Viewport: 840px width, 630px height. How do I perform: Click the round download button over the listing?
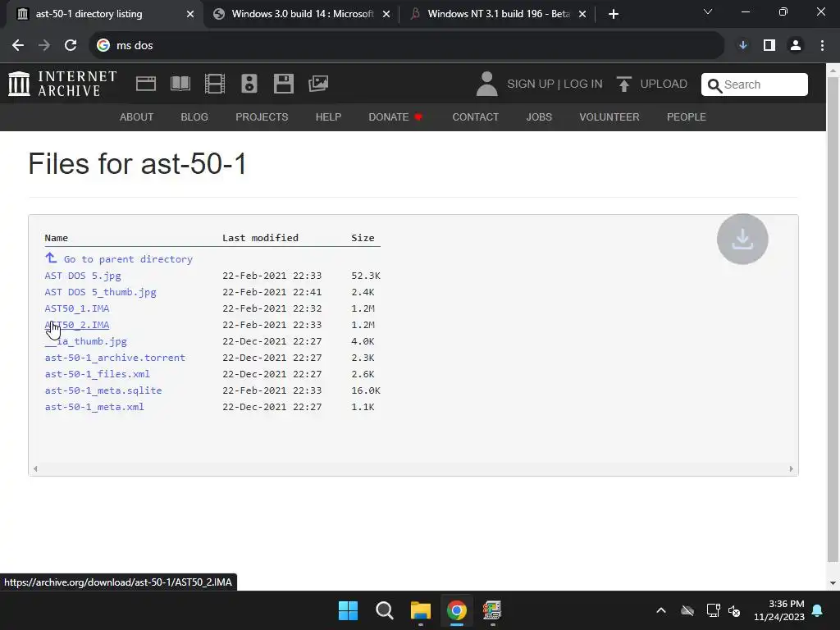[x=742, y=239]
